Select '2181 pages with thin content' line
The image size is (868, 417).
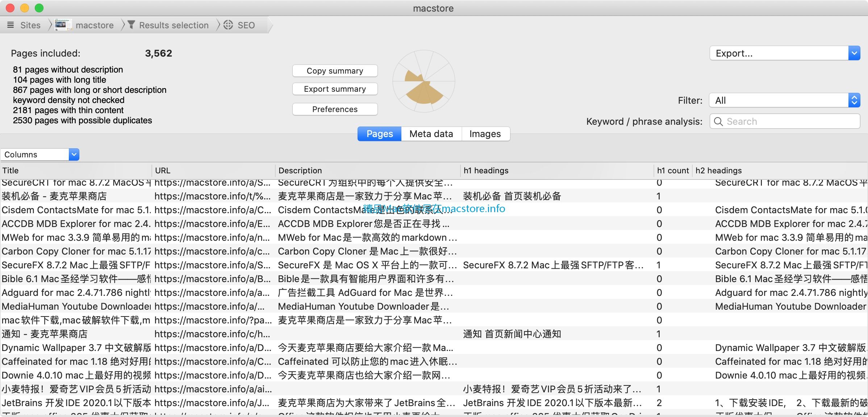tap(68, 110)
